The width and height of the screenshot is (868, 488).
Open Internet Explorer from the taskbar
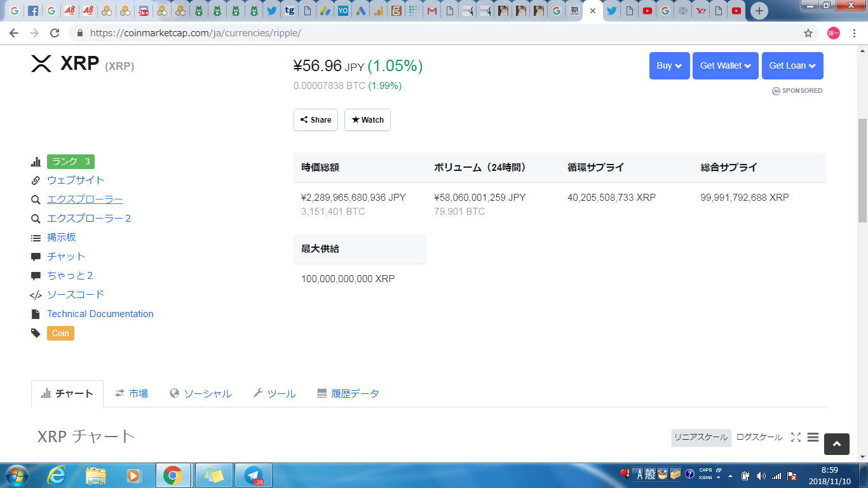[x=57, y=475]
